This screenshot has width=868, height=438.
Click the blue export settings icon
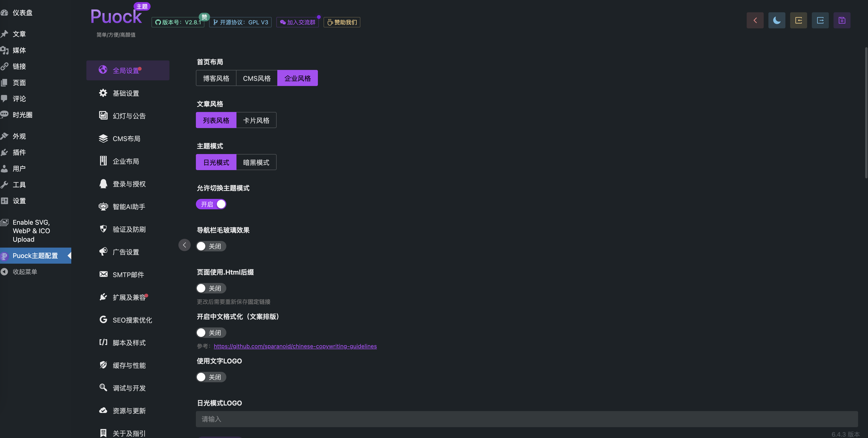click(x=820, y=20)
